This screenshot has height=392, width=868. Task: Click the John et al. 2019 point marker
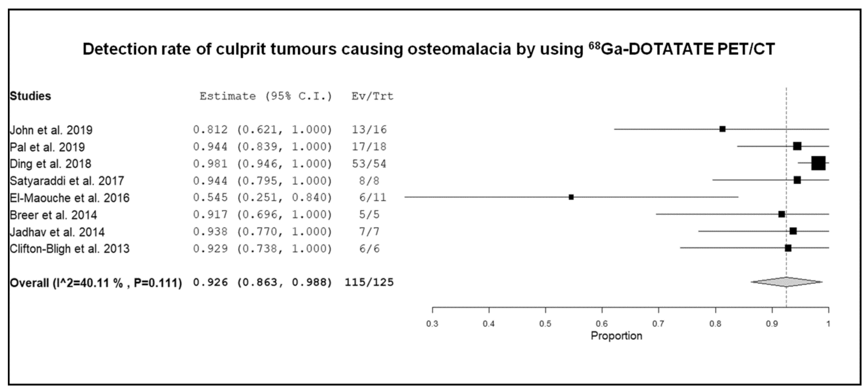click(722, 129)
